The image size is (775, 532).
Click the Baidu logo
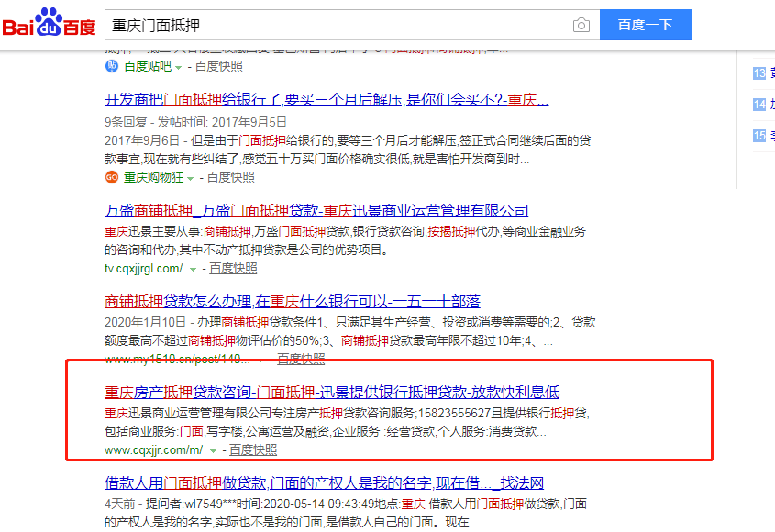(x=49, y=24)
